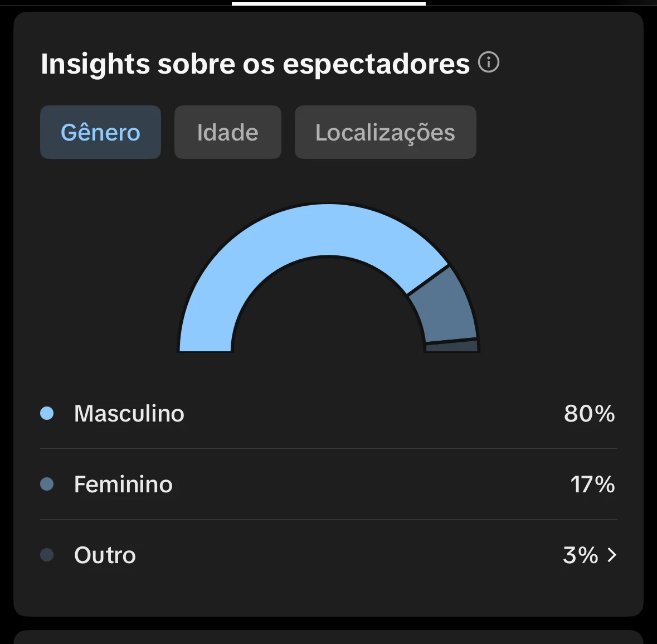
Task: Click the dark legend dot beside Outro
Action: [47, 555]
